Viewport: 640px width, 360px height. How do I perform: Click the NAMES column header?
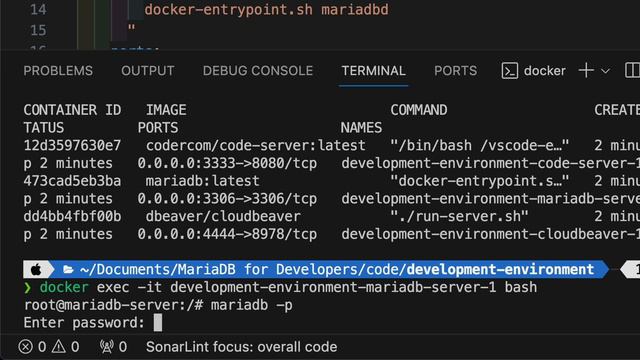(362, 128)
